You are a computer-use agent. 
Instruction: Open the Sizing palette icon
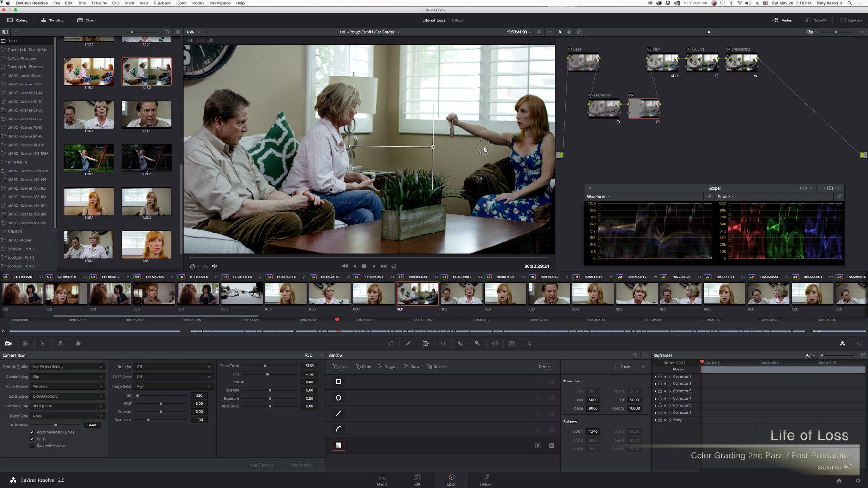[495, 343]
